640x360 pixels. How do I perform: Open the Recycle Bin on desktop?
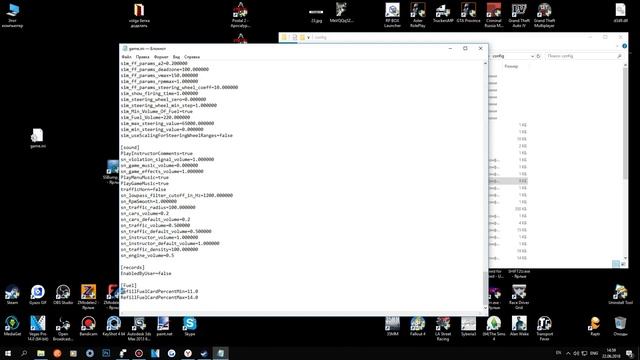pyautogui.click(x=620, y=326)
